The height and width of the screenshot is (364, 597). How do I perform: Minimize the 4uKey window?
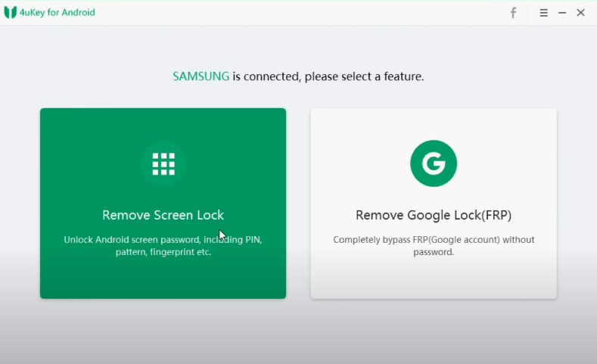click(x=562, y=13)
